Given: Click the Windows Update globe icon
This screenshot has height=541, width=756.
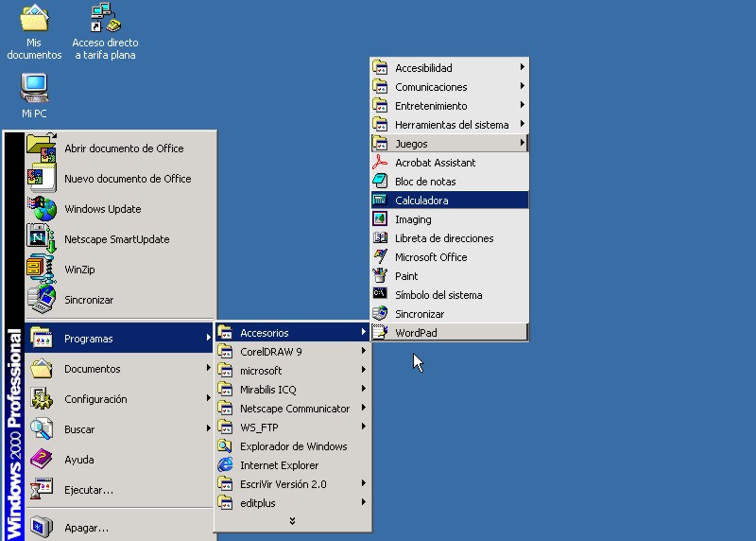Looking at the screenshot, I should click(42, 208).
